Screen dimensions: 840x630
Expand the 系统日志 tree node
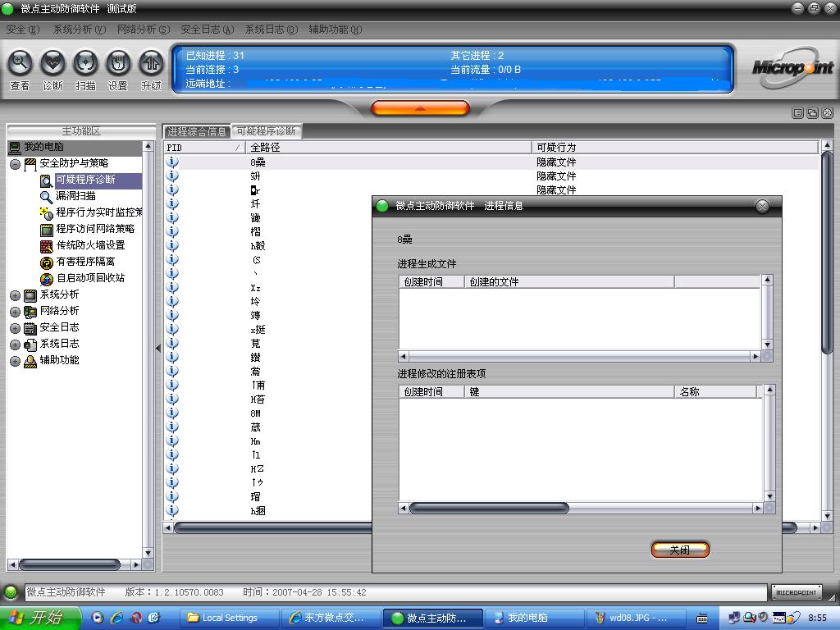point(15,345)
